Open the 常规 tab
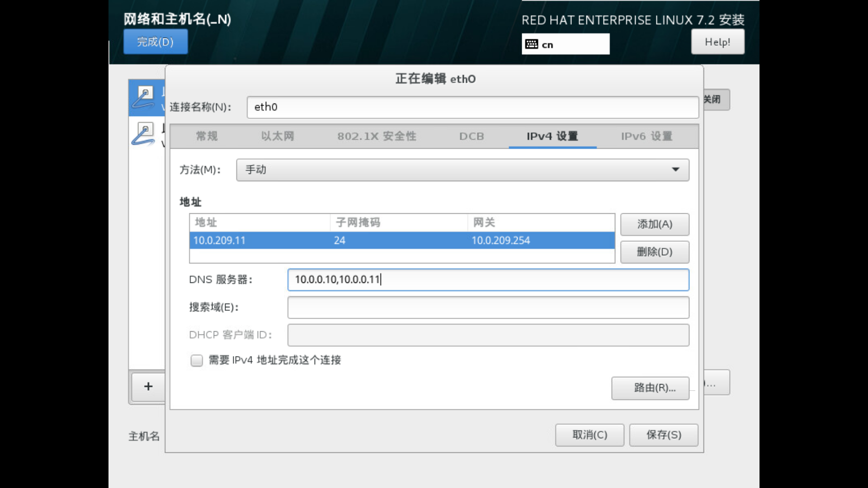 tap(207, 136)
